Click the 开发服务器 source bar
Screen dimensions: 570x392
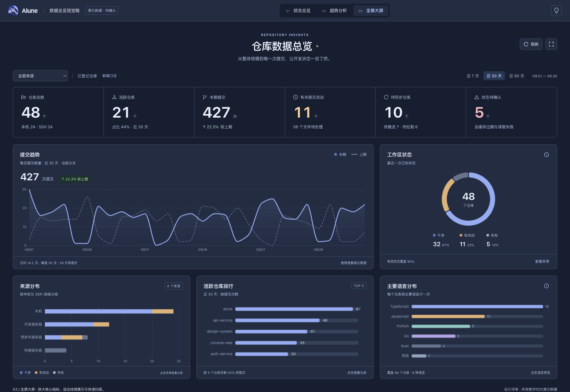pos(77,324)
